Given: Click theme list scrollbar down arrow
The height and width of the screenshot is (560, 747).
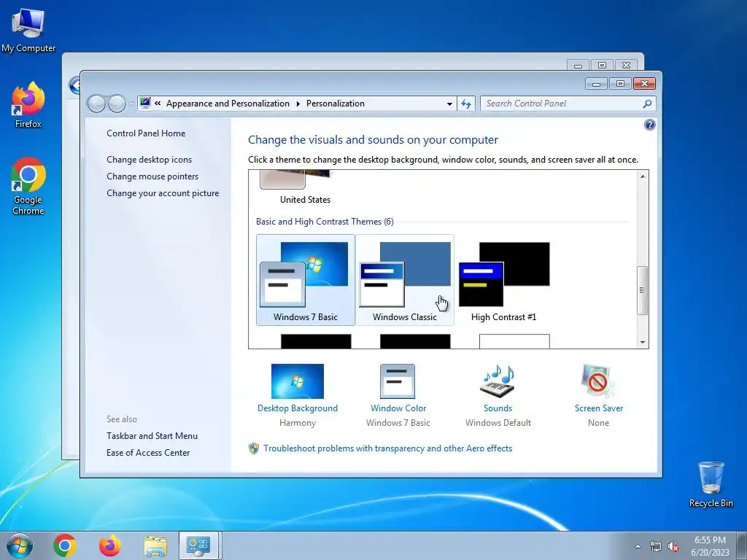Looking at the screenshot, I should click(x=643, y=343).
